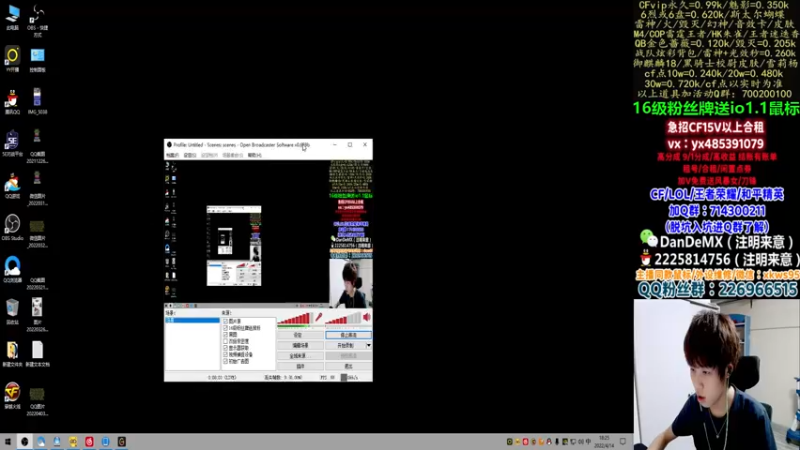The image size is (800, 450).
Task: Open the Profiles (third) menu in OBS
Action: point(209,155)
